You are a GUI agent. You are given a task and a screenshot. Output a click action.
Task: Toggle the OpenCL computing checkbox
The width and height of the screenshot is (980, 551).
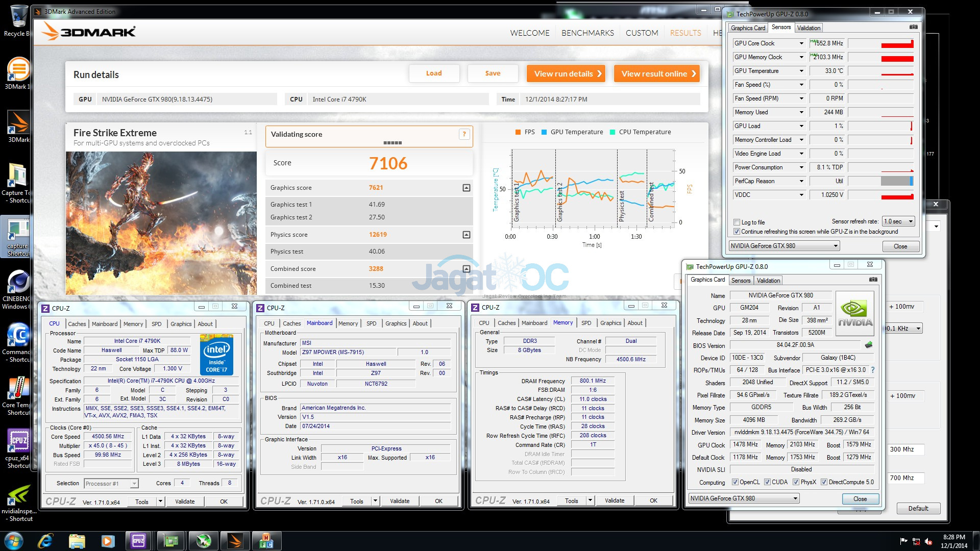coord(735,482)
